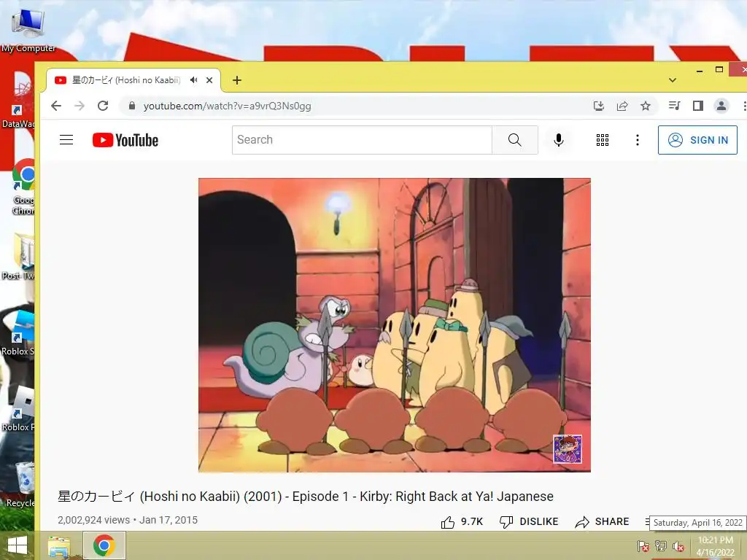Click the taskbar clock
Viewport: 747px width, 560px height.
[716, 546]
